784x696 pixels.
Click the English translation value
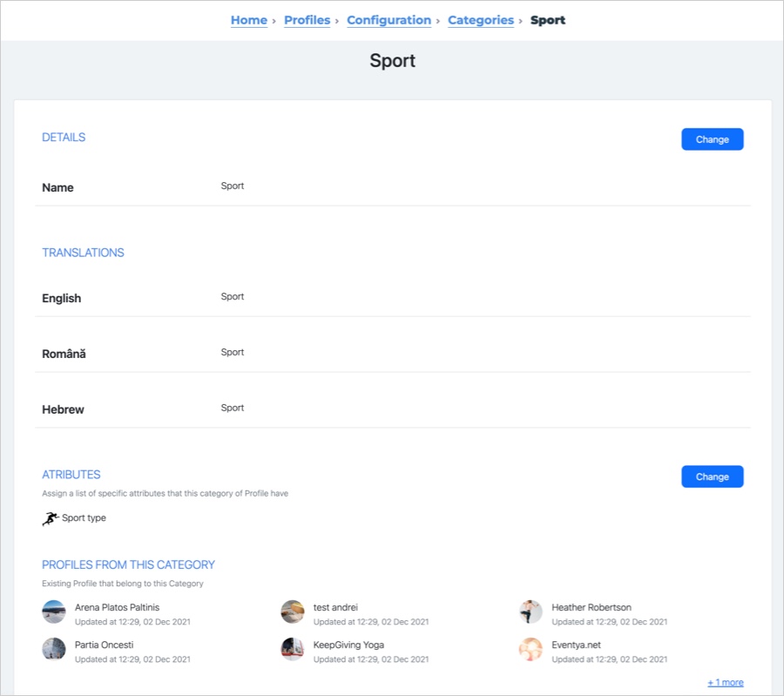point(233,296)
